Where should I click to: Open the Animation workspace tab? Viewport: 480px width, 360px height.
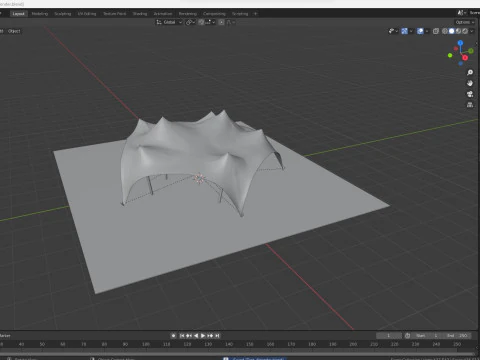tap(163, 14)
